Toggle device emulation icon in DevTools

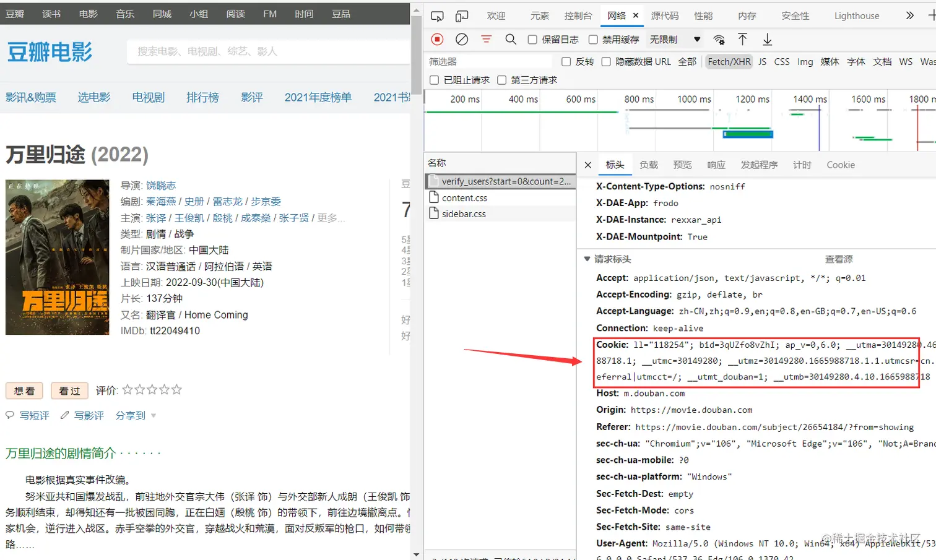462,16
